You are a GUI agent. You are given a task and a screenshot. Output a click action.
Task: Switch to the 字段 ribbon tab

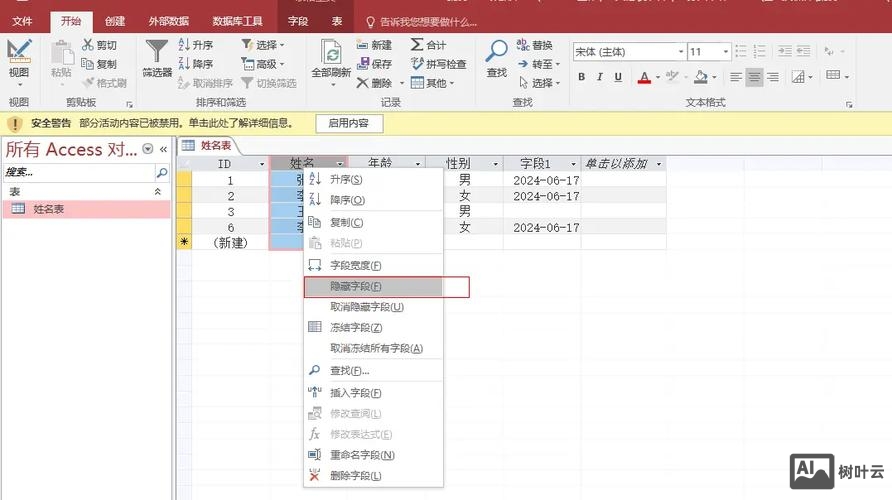(x=298, y=21)
